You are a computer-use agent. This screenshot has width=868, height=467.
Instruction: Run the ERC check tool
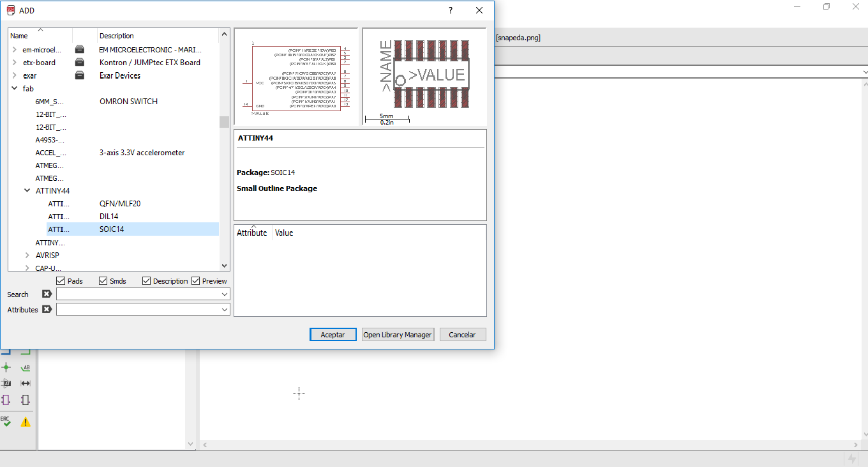click(6, 421)
